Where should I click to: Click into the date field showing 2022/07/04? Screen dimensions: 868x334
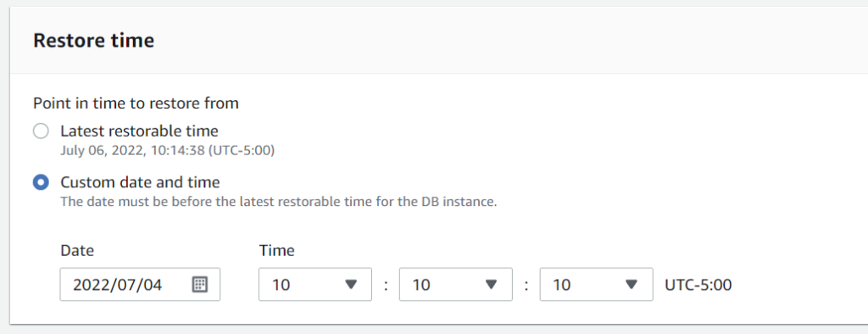[140, 285]
